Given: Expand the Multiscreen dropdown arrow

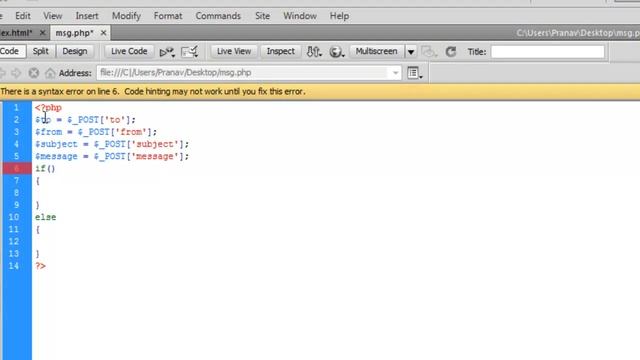Looking at the screenshot, I should (x=411, y=52).
